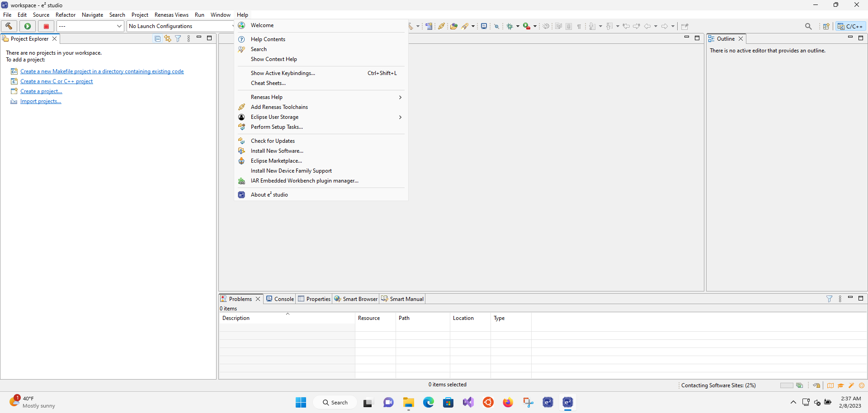Viewport: 868px width, 413px height.
Task: Open the toolbar Search magnifier icon
Action: pos(808,26)
